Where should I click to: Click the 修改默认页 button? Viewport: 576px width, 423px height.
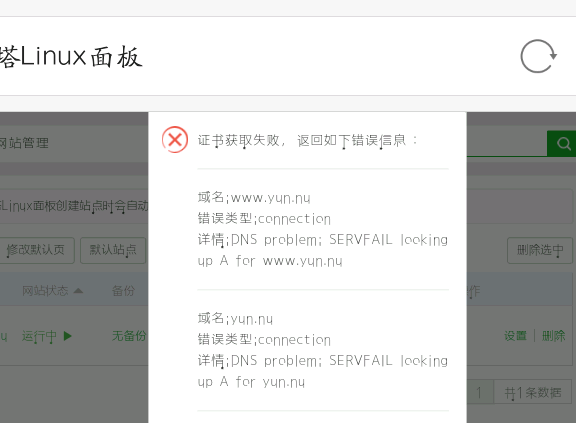pos(36,250)
